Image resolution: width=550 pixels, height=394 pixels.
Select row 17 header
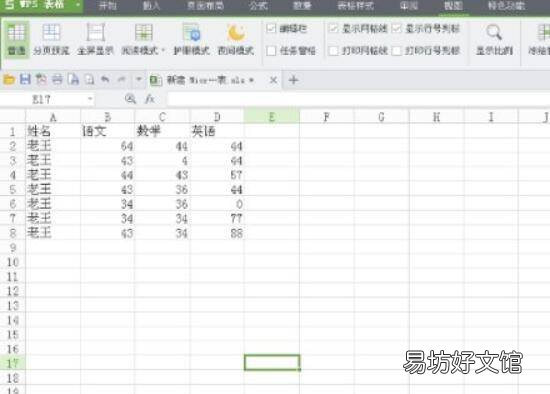coord(13,363)
